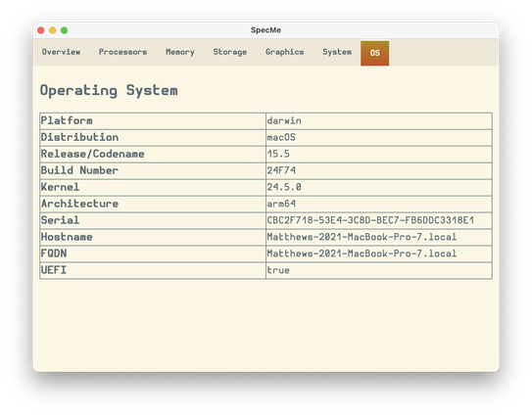Viewport: 532px width, 415px height.
Task: Go to the Storage tab
Action: pos(229,52)
